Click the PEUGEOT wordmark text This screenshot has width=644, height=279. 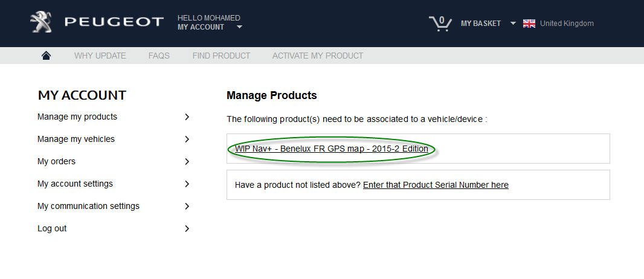point(114,22)
